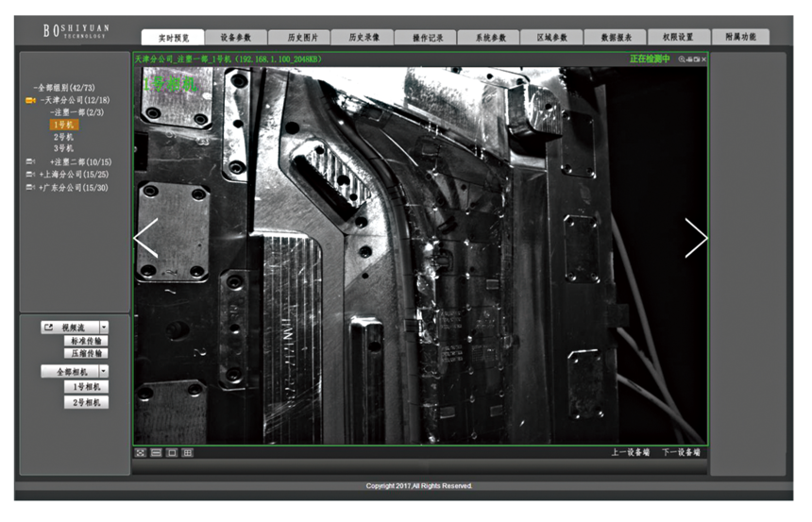Screen dimensions: 812x522
Task: Collapse the 天津分公司(12/18) node
Action: pos(76,100)
